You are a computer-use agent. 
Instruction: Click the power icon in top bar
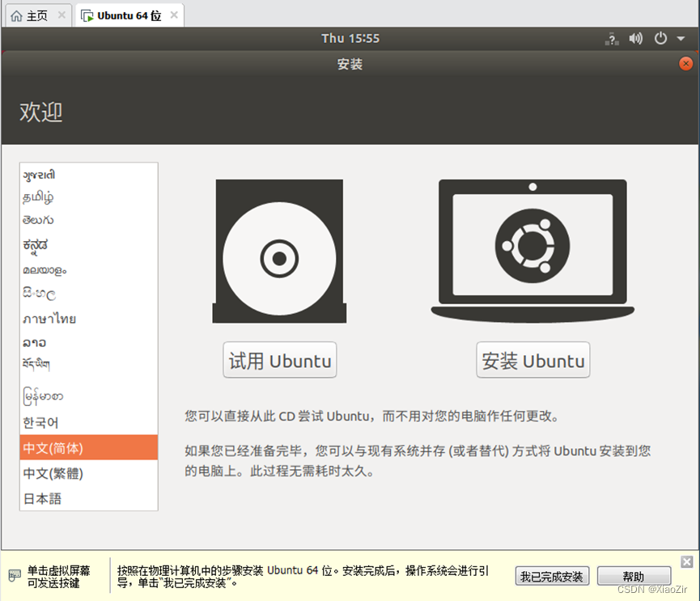coord(660,38)
